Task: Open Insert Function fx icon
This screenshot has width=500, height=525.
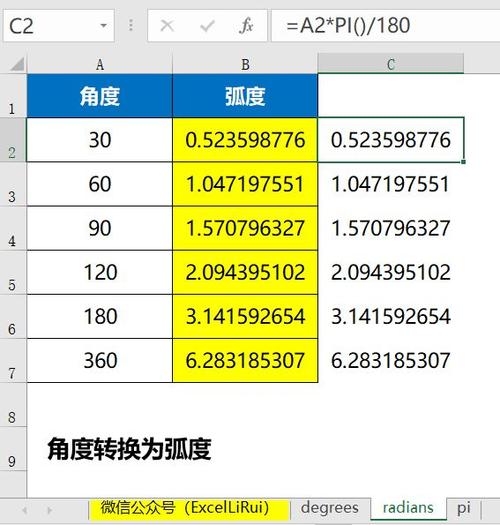Action: [246, 26]
